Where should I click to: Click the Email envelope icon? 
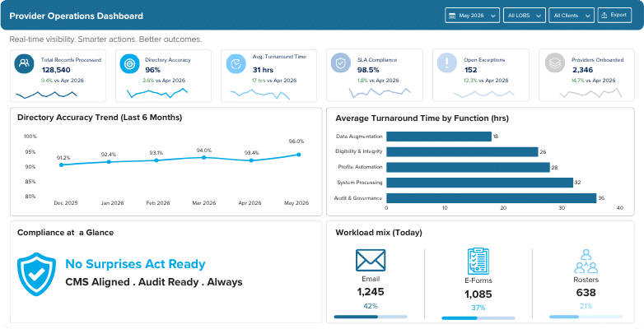(x=371, y=261)
